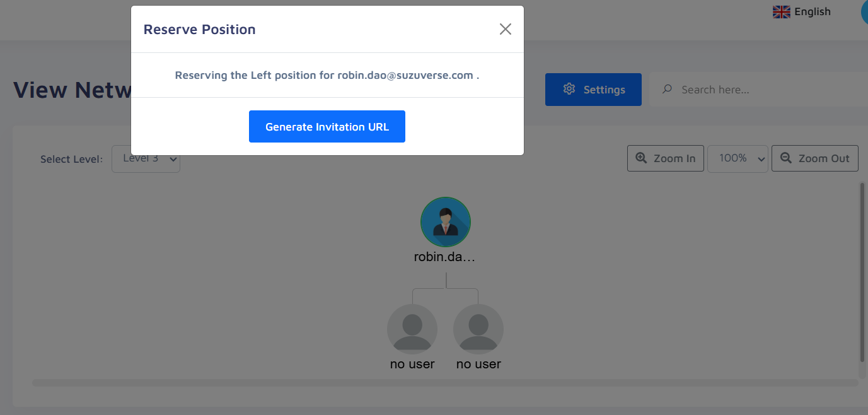This screenshot has height=415, width=868.
Task: Click the vertical scrollbar of network tree
Action: tap(862, 271)
